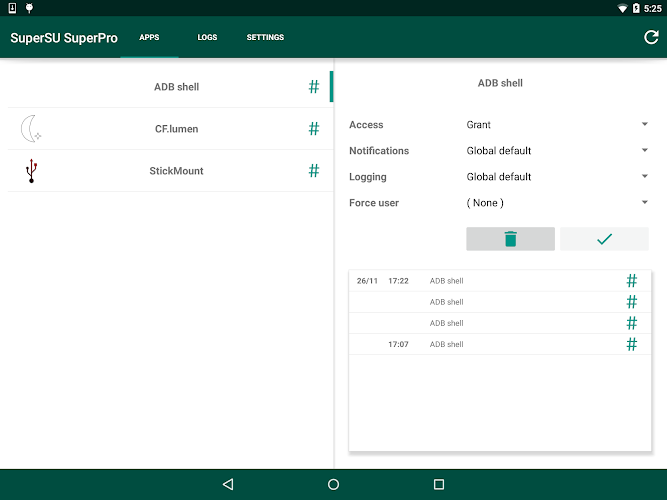
Task: Expand the Notifications dropdown
Action: tap(557, 151)
